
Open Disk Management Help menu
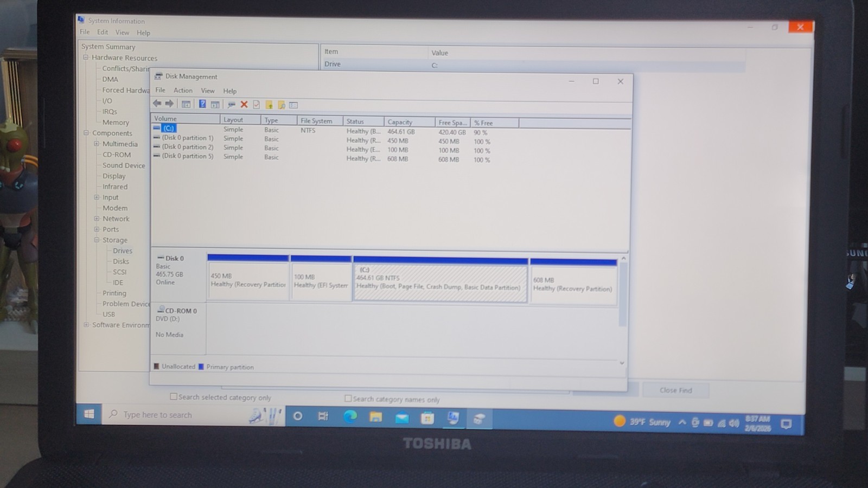coord(230,91)
